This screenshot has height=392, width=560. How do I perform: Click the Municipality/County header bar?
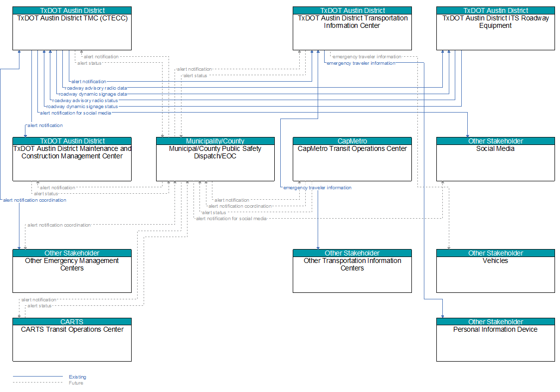[x=215, y=141]
